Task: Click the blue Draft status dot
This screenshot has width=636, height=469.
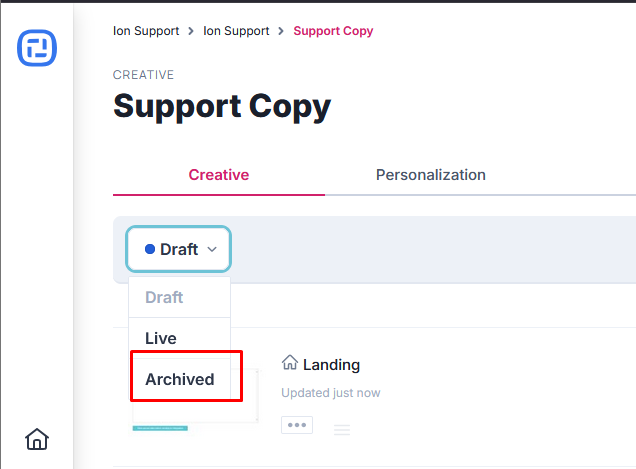Action: click(150, 249)
